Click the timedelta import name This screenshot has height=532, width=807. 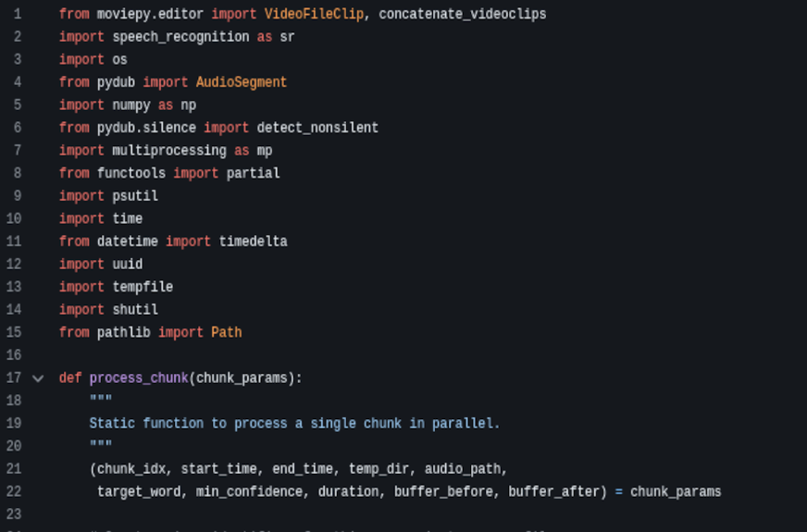point(253,241)
